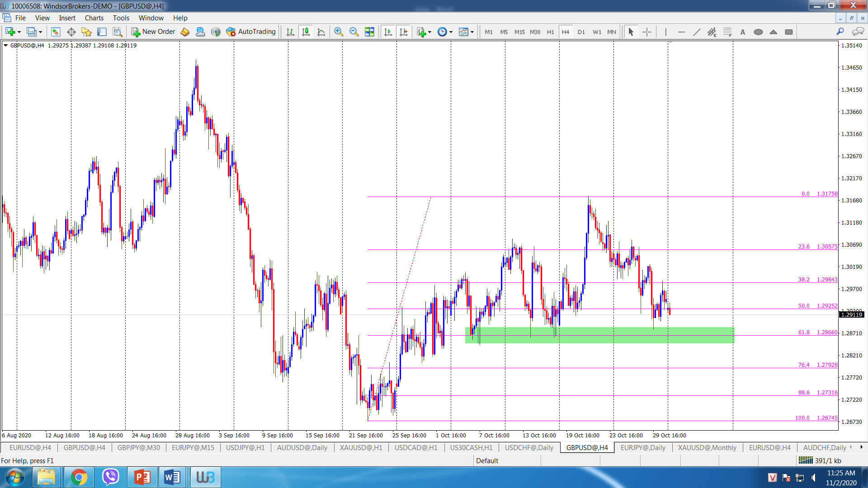Select the Fibonacci retracement tool
This screenshot has width=868, height=488.
(727, 32)
